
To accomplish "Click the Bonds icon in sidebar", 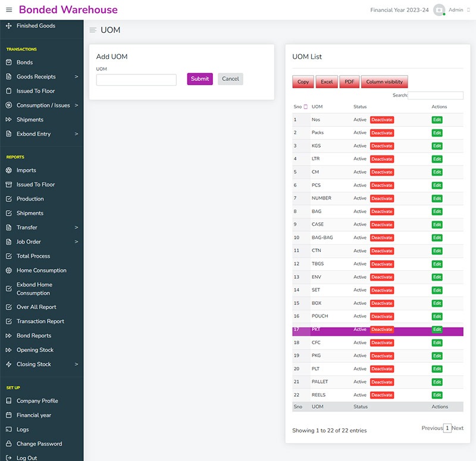I will 9,63.
